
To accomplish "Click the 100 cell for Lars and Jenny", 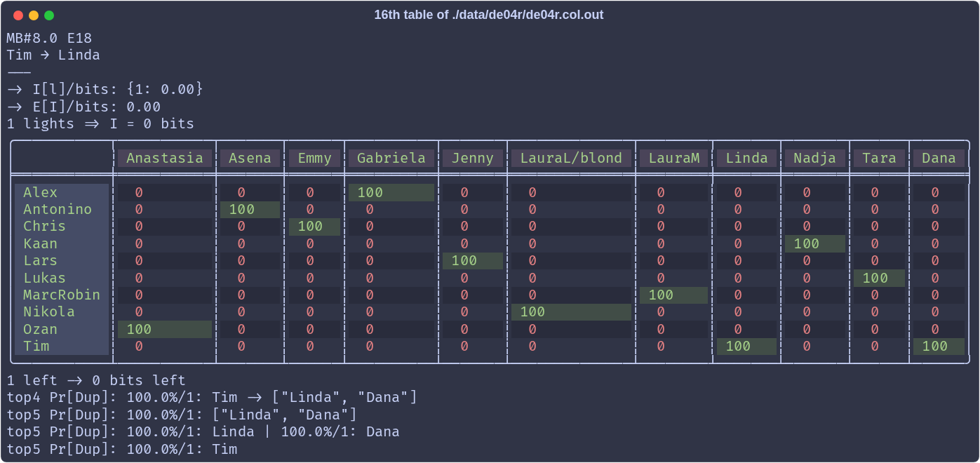I will pyautogui.click(x=473, y=260).
